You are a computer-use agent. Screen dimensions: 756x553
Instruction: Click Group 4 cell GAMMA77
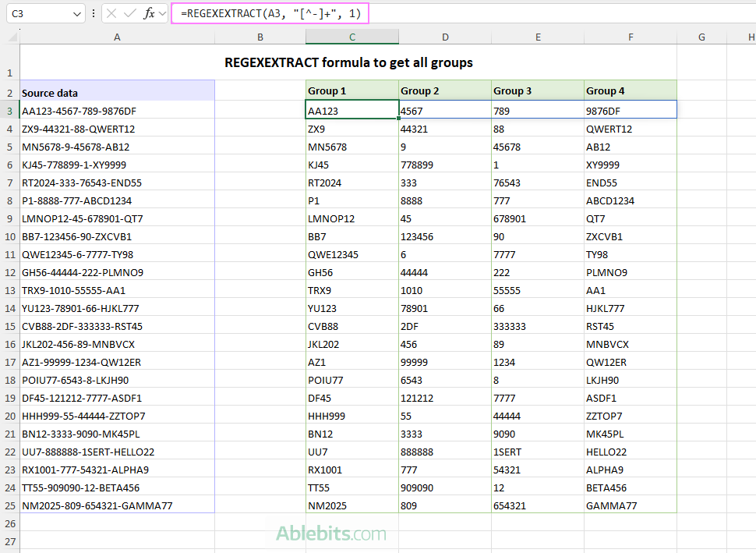[x=631, y=505]
